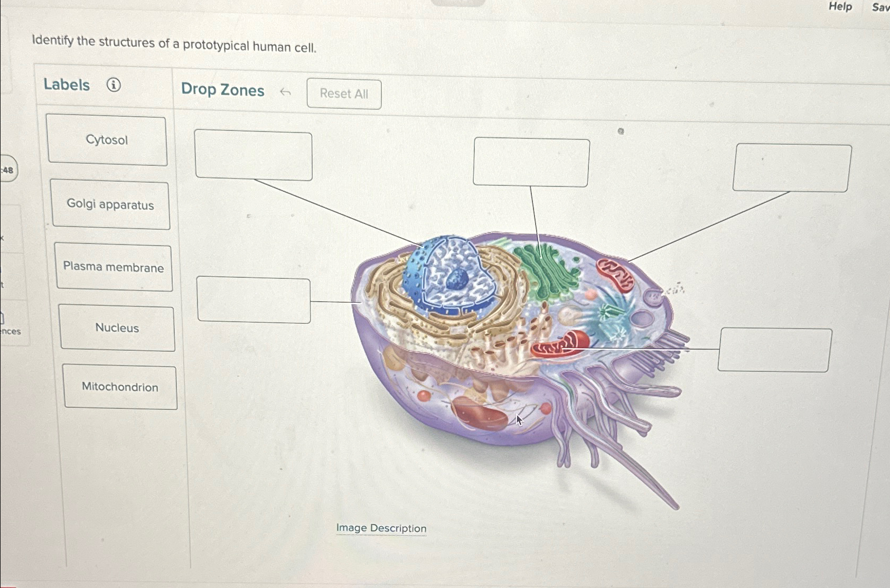Select the Plasma membrane label

(x=114, y=267)
